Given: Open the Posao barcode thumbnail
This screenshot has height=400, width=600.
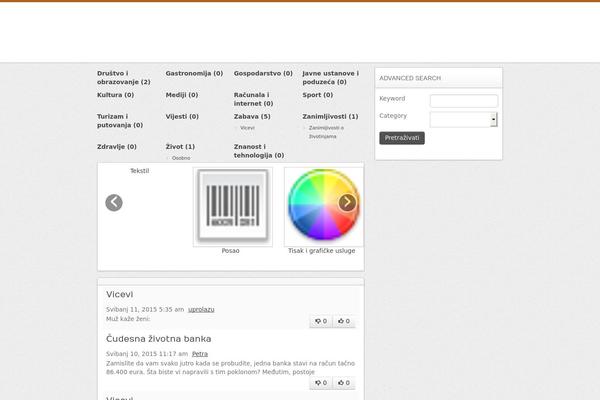Looking at the screenshot, I should (x=233, y=207).
